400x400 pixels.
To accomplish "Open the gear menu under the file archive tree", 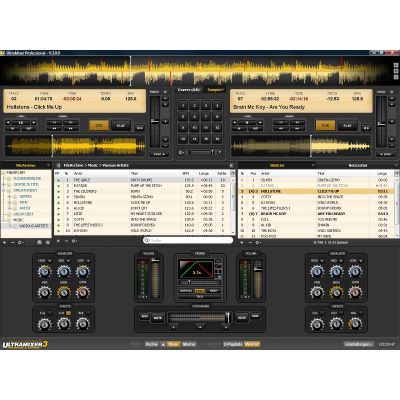I will (x=20, y=242).
